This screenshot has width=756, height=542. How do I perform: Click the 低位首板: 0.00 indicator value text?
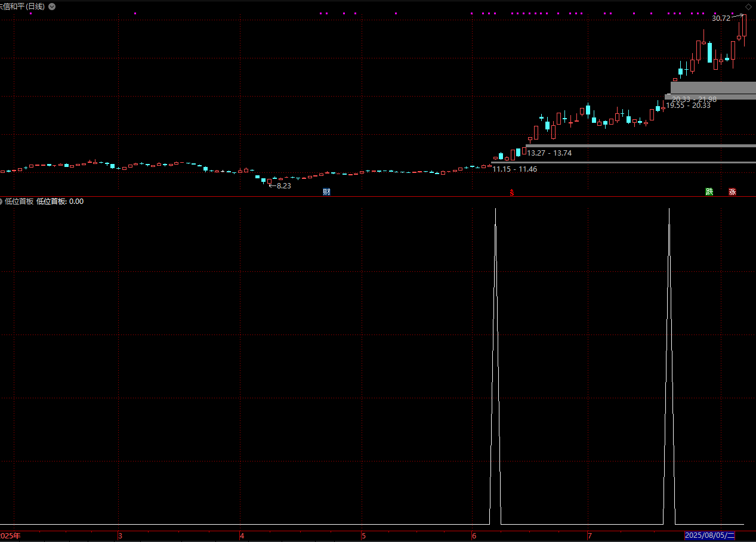(x=60, y=202)
